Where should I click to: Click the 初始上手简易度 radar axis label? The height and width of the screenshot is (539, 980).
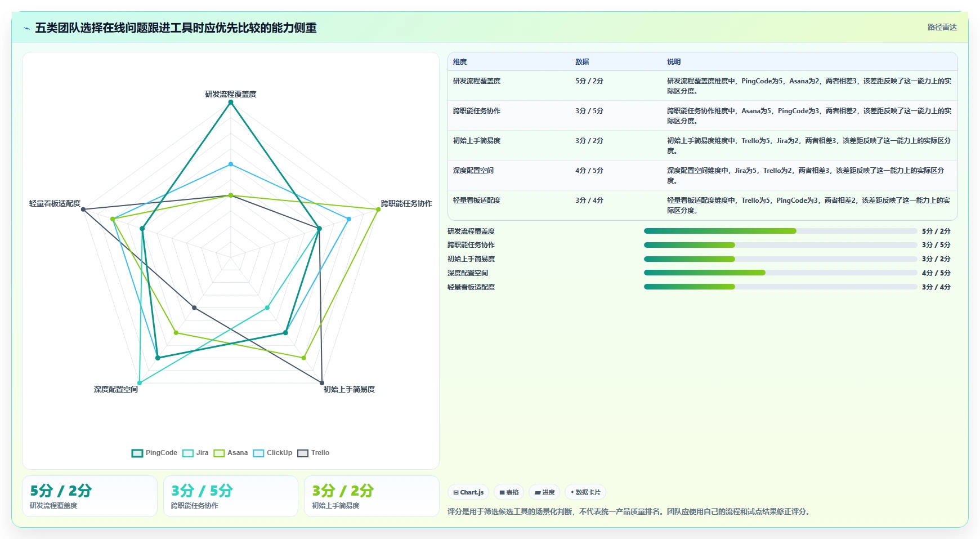[x=349, y=389]
